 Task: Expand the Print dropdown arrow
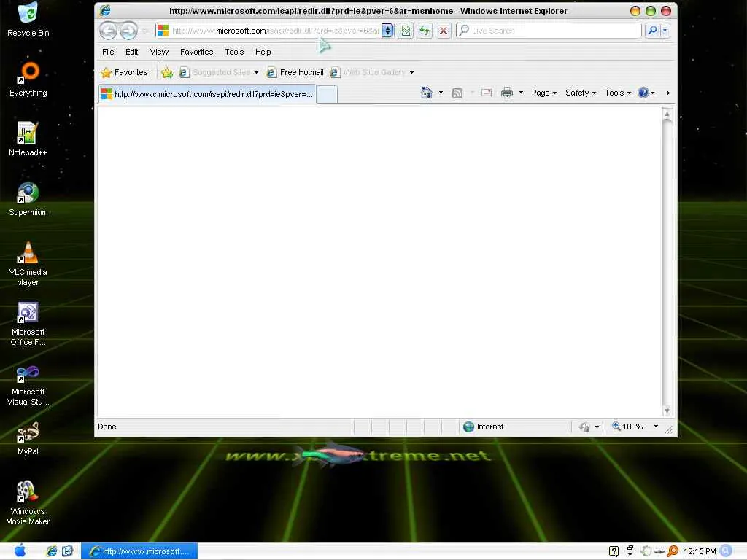coord(521,93)
